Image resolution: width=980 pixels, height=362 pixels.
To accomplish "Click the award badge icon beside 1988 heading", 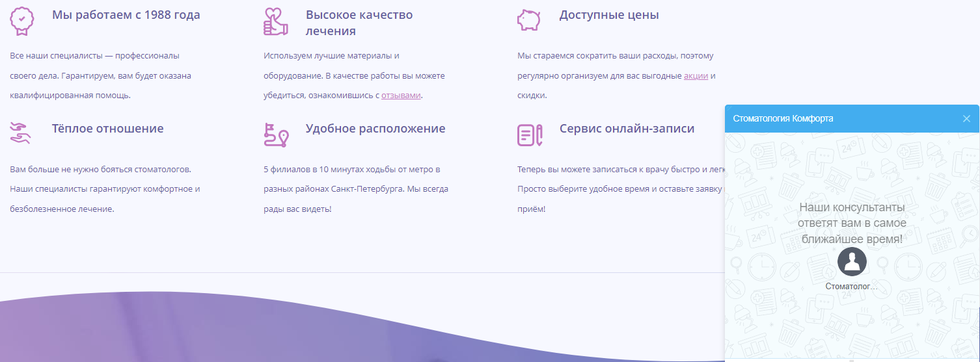I will (22, 21).
